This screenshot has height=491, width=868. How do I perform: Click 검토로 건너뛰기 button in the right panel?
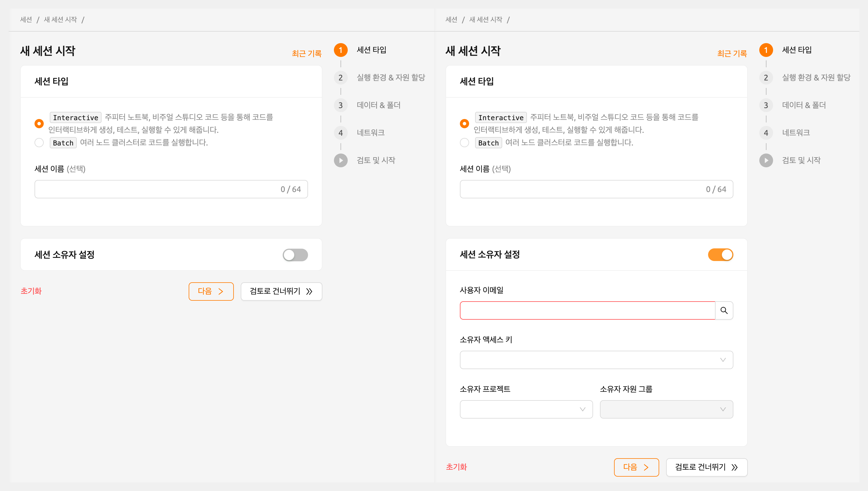tap(707, 467)
